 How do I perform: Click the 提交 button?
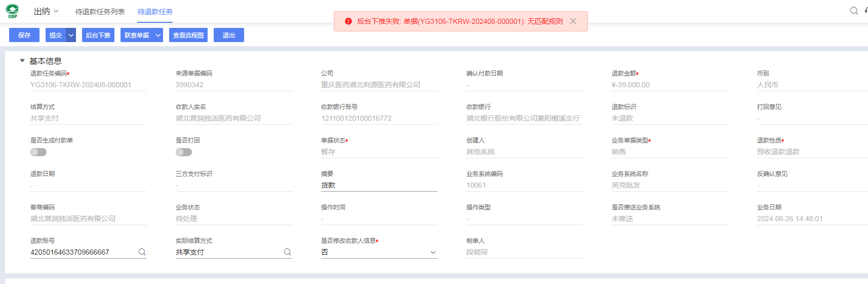[x=56, y=35]
